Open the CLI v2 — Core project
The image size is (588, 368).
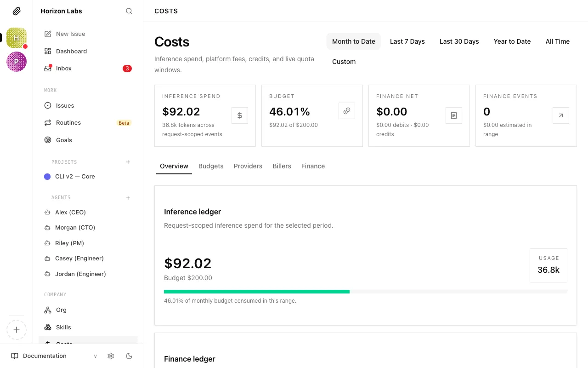tap(88, 177)
